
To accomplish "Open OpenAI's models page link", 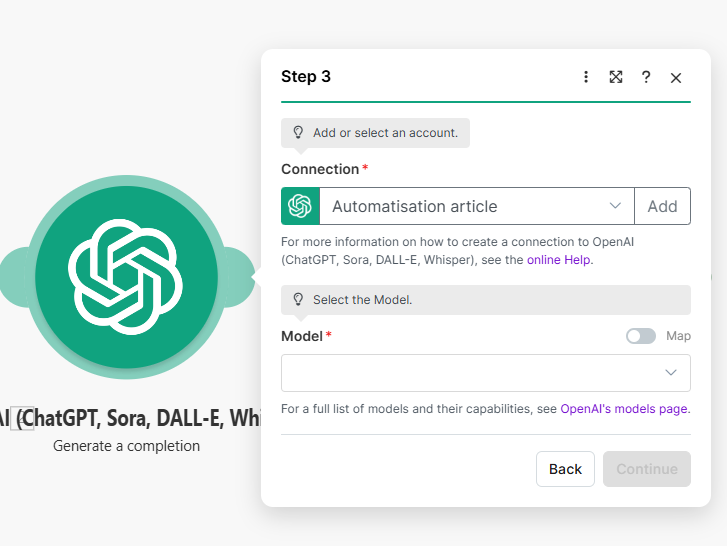I will tap(624, 409).
